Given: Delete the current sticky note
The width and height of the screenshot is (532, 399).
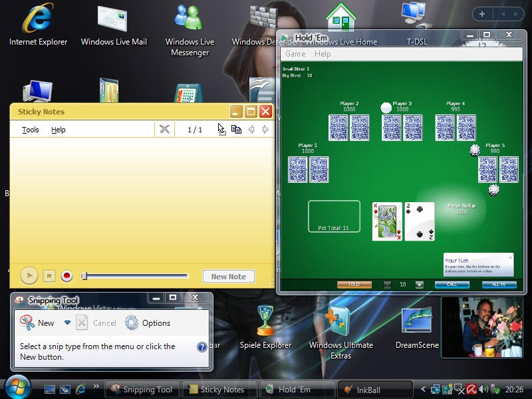Looking at the screenshot, I should point(164,129).
